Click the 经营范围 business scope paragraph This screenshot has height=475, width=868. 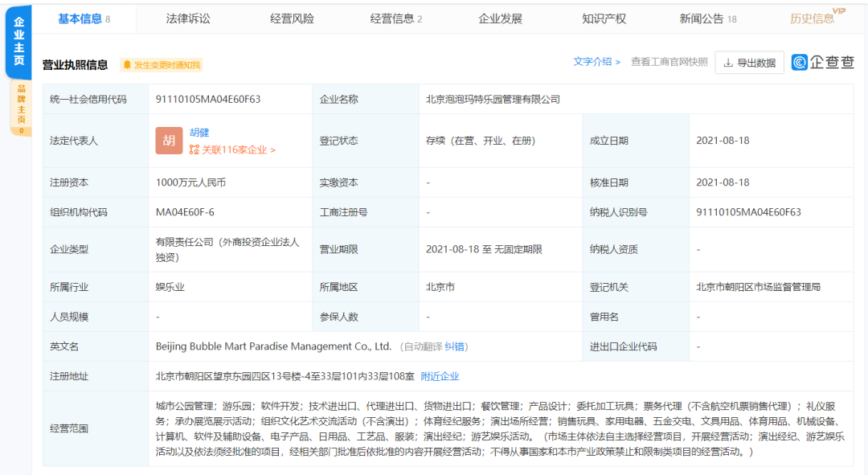(500, 429)
